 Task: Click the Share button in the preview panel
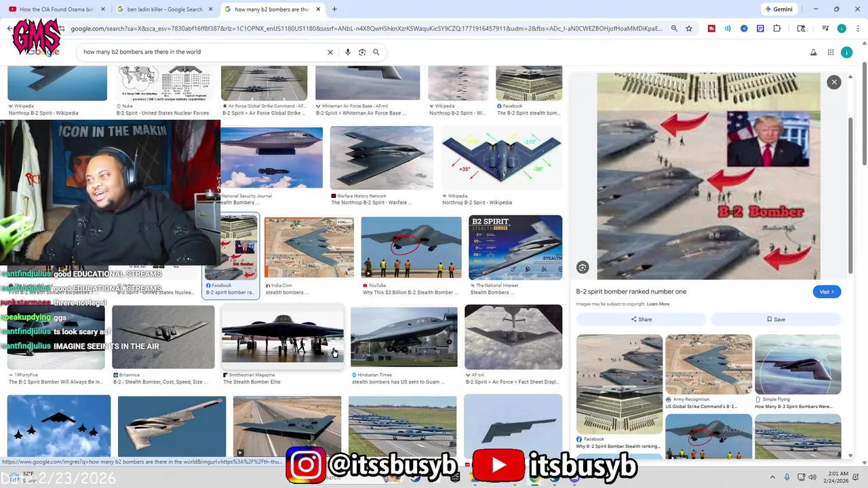click(641, 319)
